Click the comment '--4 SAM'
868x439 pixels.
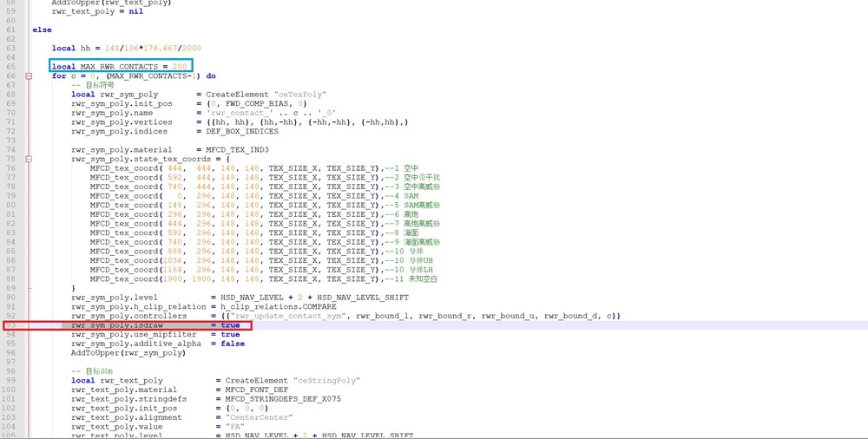click(x=403, y=196)
